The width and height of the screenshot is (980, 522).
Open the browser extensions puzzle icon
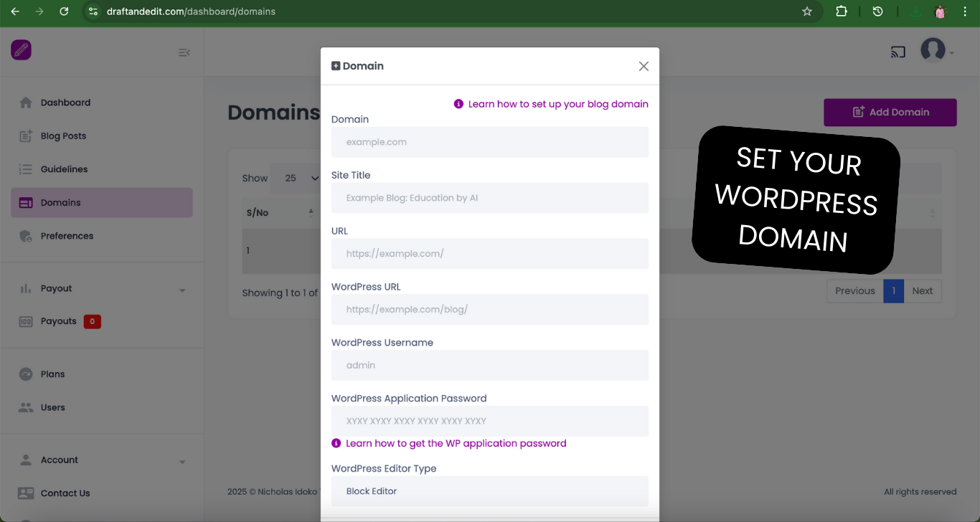[x=842, y=11]
